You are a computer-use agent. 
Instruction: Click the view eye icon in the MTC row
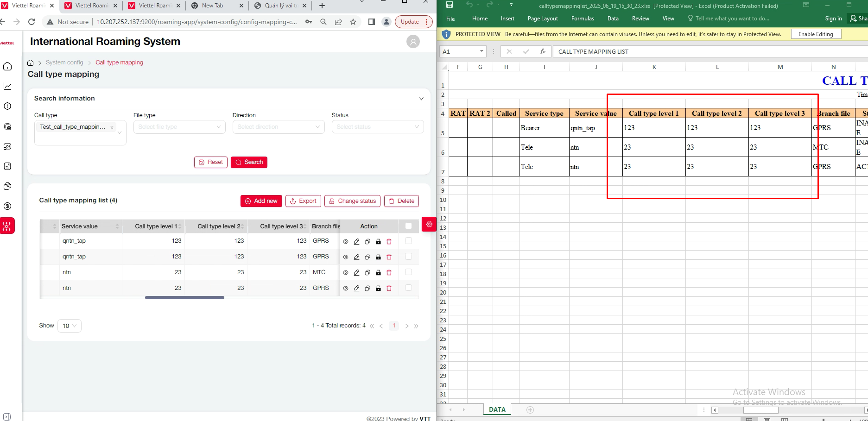[x=346, y=273]
